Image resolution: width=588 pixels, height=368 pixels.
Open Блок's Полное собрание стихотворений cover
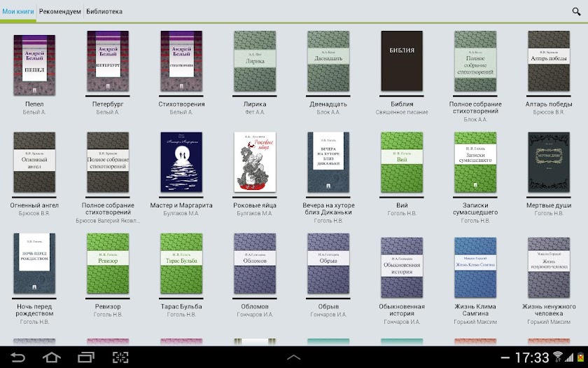pyautogui.click(x=475, y=61)
